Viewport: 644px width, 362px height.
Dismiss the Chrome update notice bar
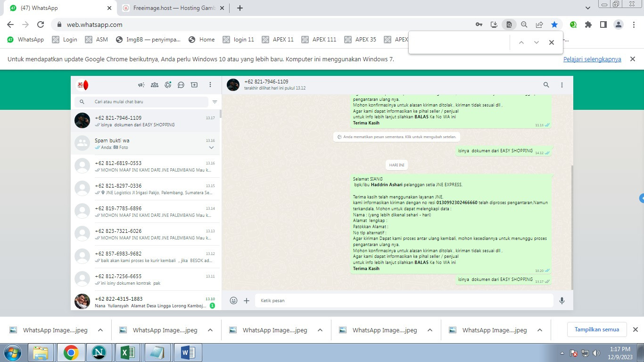(633, 59)
